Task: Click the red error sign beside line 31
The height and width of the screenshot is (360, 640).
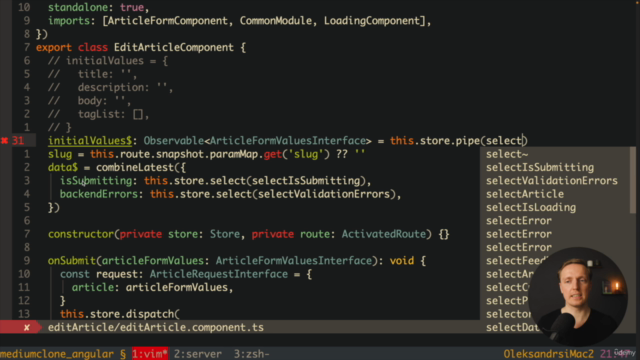Action: tap(4, 141)
